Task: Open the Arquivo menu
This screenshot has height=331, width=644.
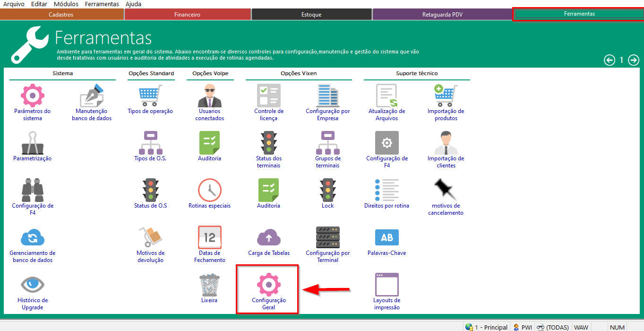Action: click(14, 4)
